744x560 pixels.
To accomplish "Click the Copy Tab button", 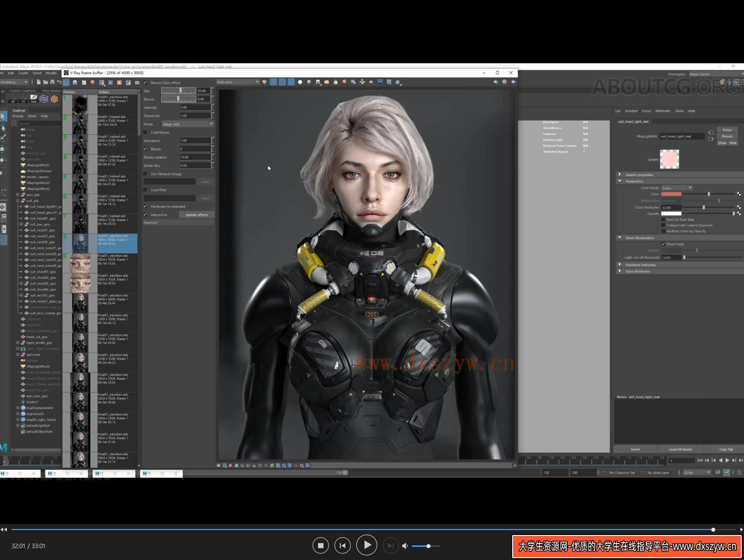I will click(x=726, y=449).
